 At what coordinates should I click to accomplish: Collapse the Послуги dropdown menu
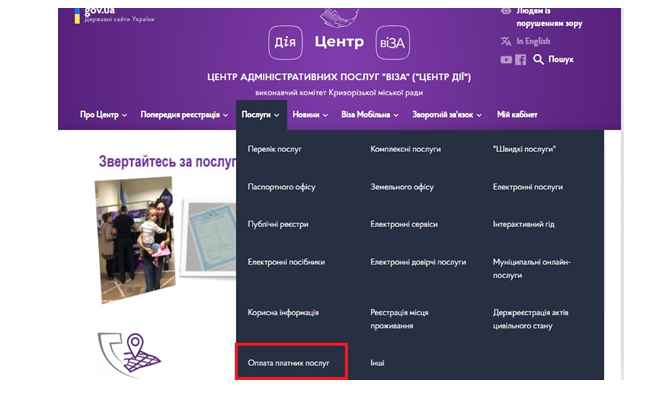tap(260, 115)
